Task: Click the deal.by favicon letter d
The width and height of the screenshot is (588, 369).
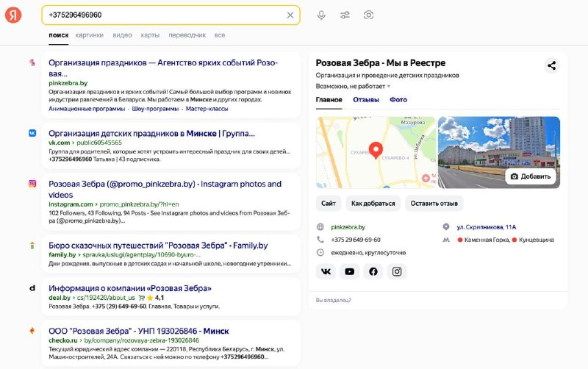Action: [x=32, y=288]
